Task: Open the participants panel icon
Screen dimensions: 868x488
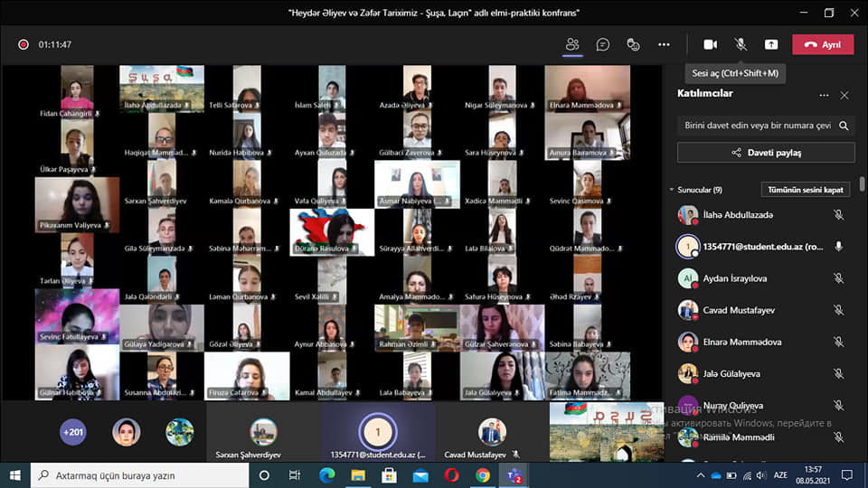Action: pos(572,44)
